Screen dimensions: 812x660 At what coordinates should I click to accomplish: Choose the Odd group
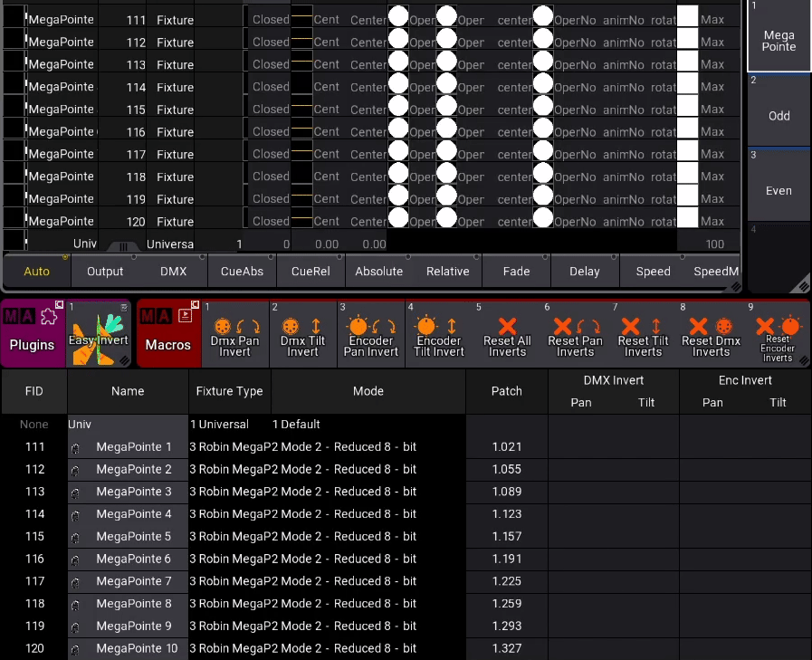(779, 111)
